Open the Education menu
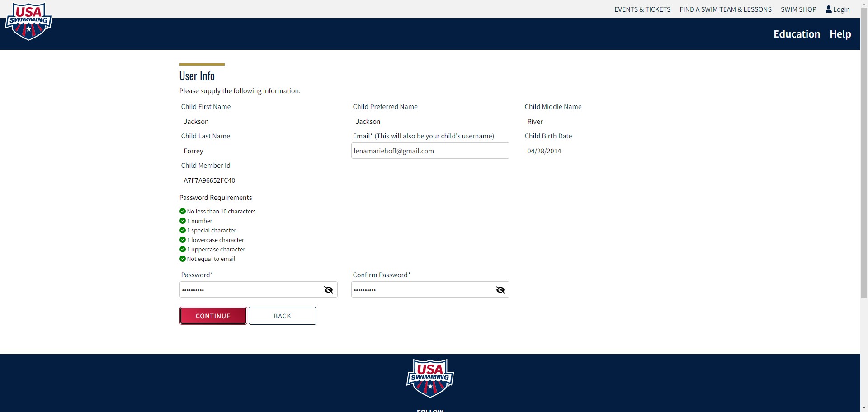The image size is (868, 412). [x=797, y=34]
